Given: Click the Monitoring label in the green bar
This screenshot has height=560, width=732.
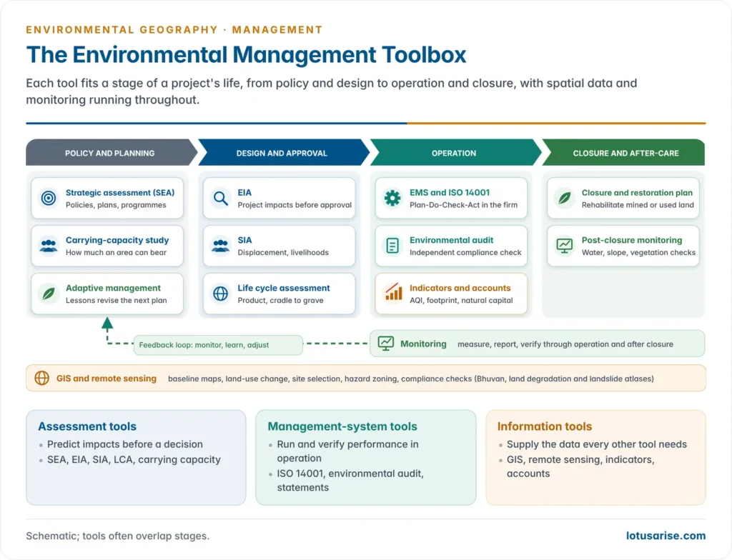Looking at the screenshot, I should [x=423, y=344].
